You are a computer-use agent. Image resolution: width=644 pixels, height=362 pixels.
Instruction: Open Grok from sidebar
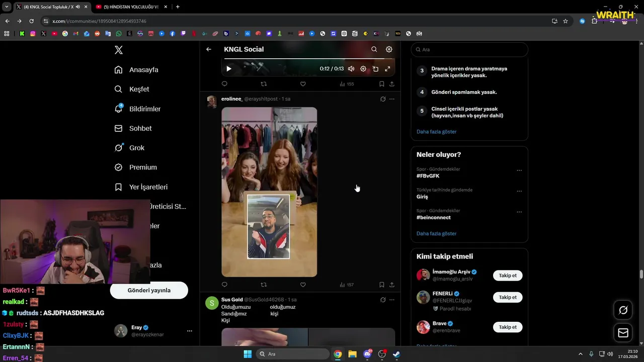(x=129, y=148)
